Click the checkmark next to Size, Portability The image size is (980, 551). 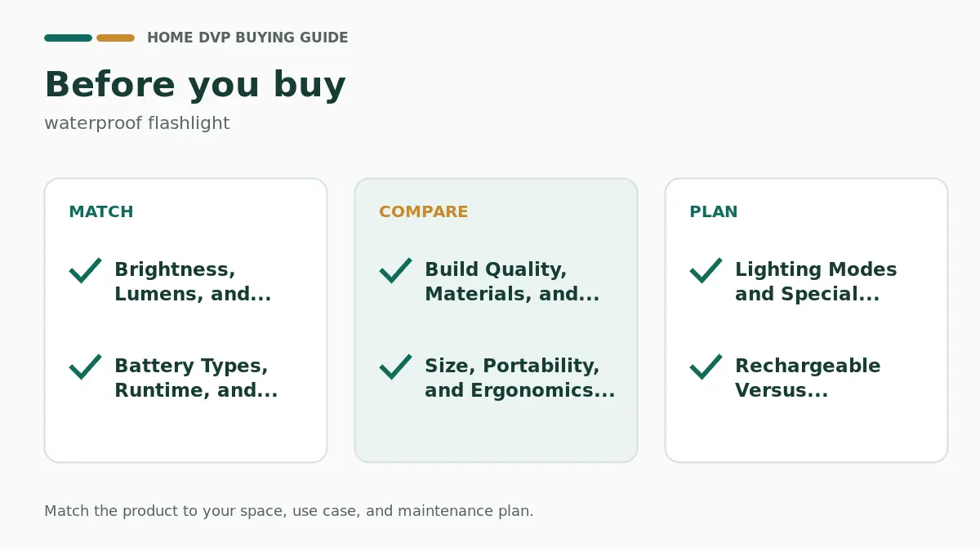(395, 367)
